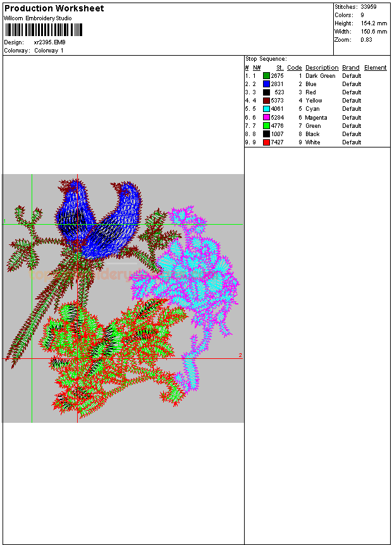Click the N# column header
The width and height of the screenshot is (392, 545).
[x=257, y=68]
